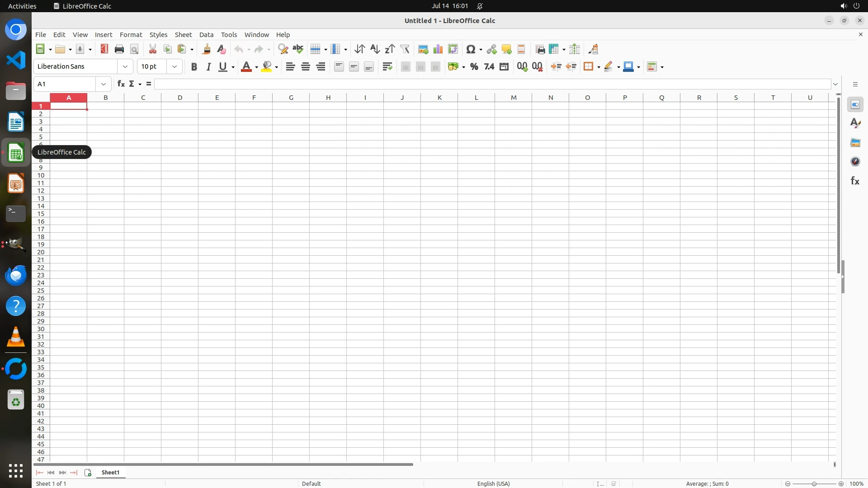The width and height of the screenshot is (868, 488).
Task: Click the AutoFilter icon
Action: click(x=405, y=49)
